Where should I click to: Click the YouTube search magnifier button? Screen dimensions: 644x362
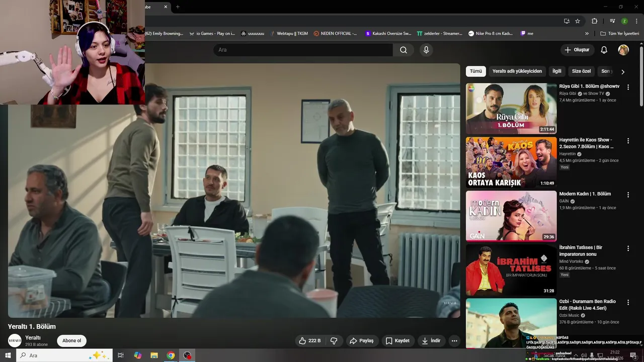(404, 50)
